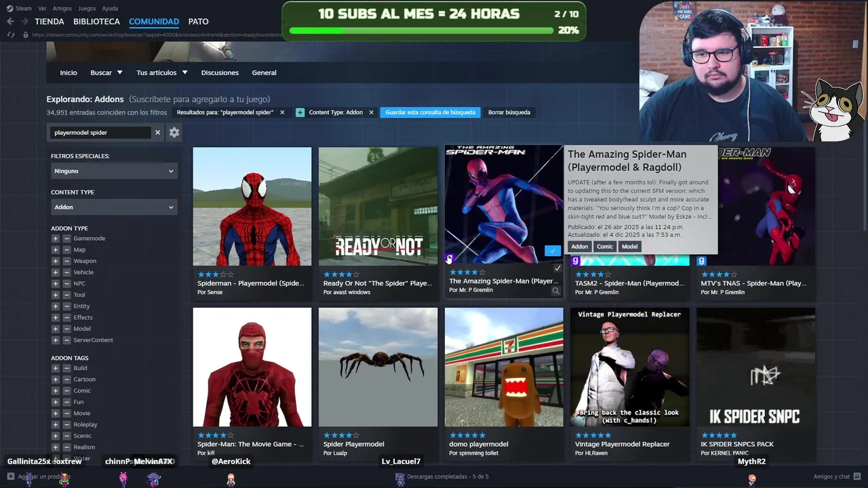Include the Comic addon tag
The image size is (868, 488).
[x=56, y=390]
